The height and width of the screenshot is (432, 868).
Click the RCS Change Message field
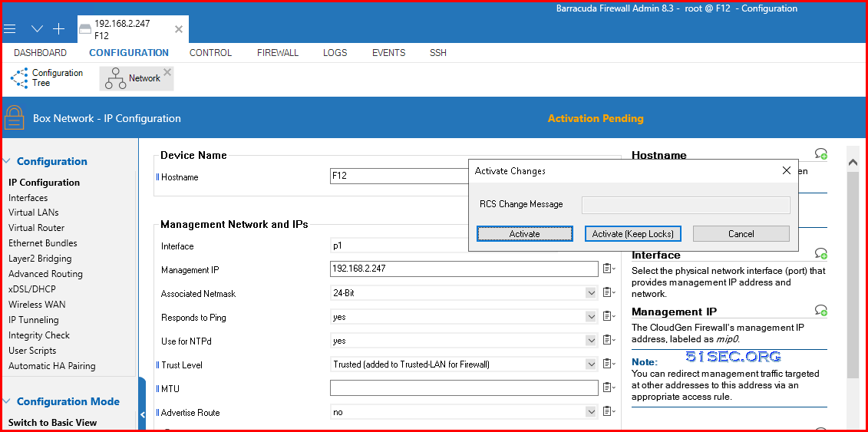coord(686,205)
